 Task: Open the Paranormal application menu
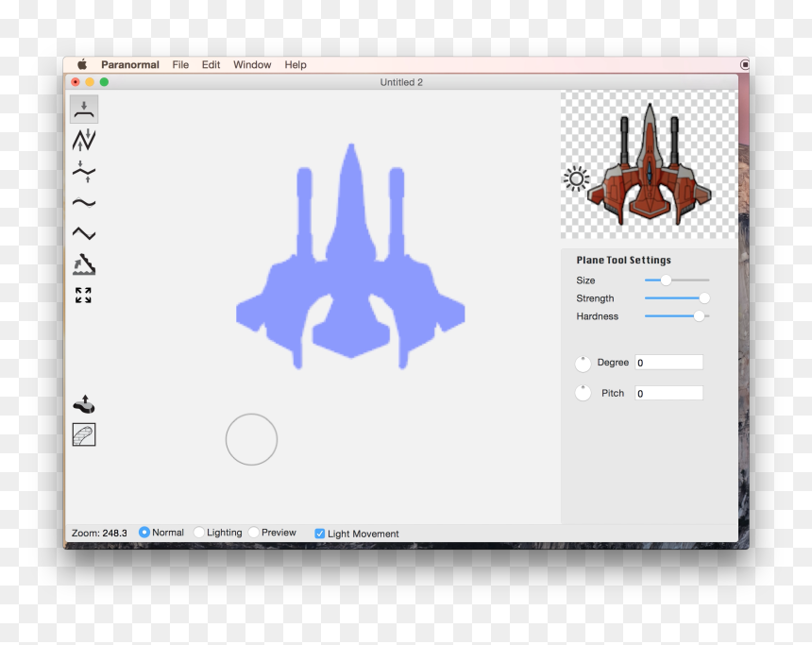130,65
